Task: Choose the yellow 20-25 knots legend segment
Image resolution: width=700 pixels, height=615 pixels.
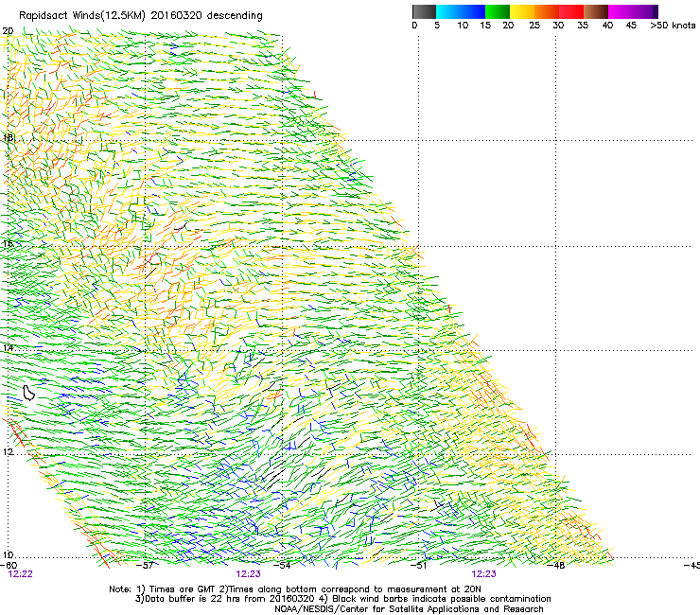Action: point(522,11)
